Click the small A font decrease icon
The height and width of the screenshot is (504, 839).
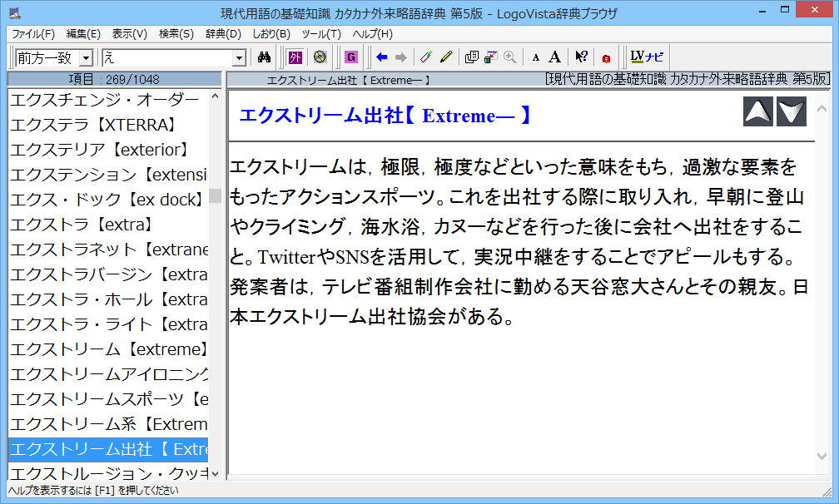pyautogui.click(x=536, y=57)
